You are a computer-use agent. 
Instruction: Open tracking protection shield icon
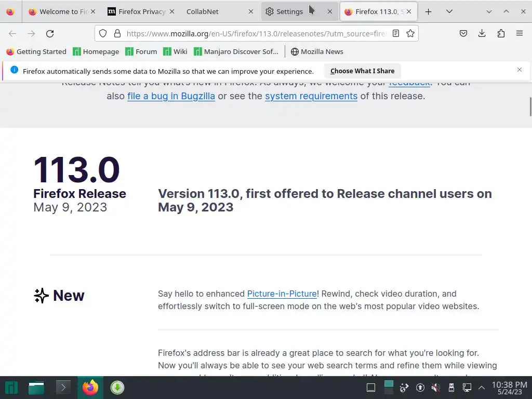point(103,33)
